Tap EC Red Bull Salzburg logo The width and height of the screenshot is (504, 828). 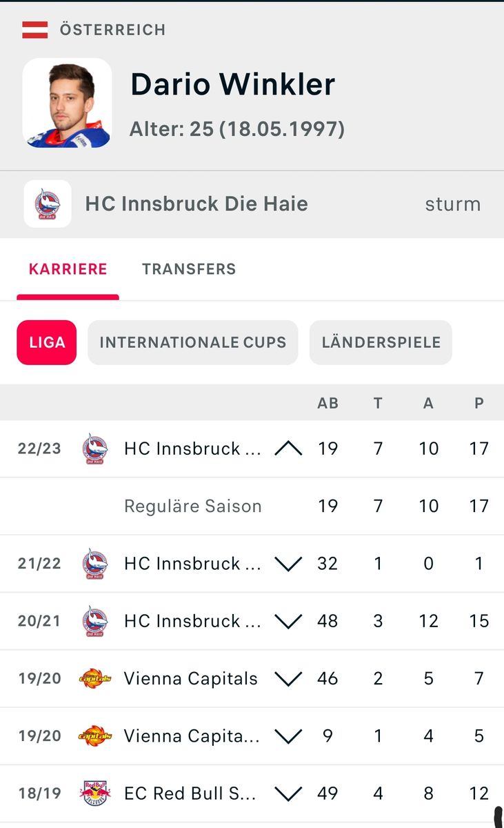95,793
